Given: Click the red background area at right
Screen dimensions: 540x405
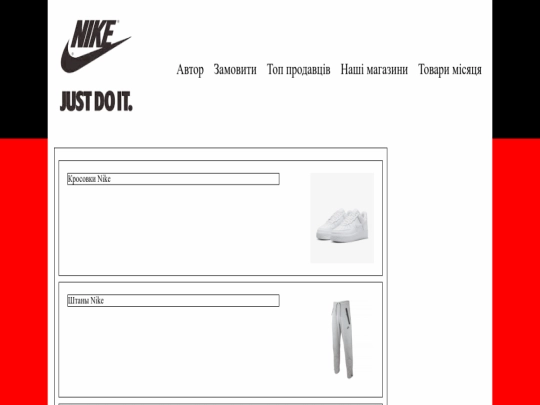Looking at the screenshot, I should pyautogui.click(x=516, y=271).
